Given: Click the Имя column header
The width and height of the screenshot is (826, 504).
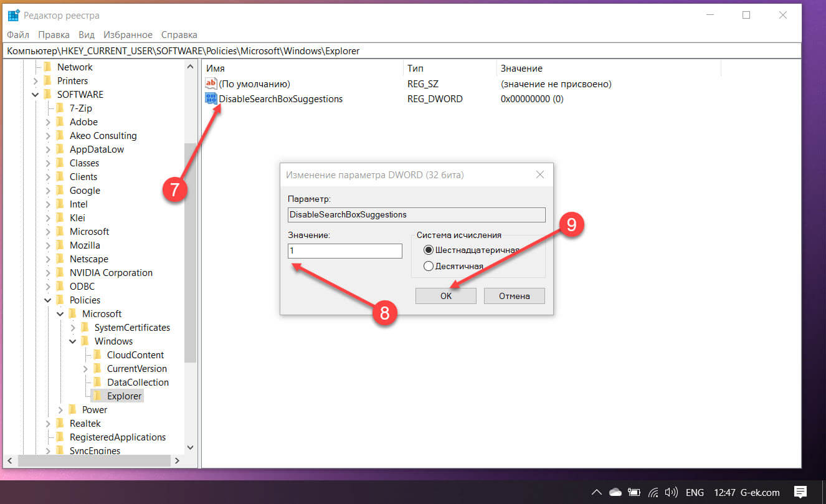Looking at the screenshot, I should click(x=303, y=69).
